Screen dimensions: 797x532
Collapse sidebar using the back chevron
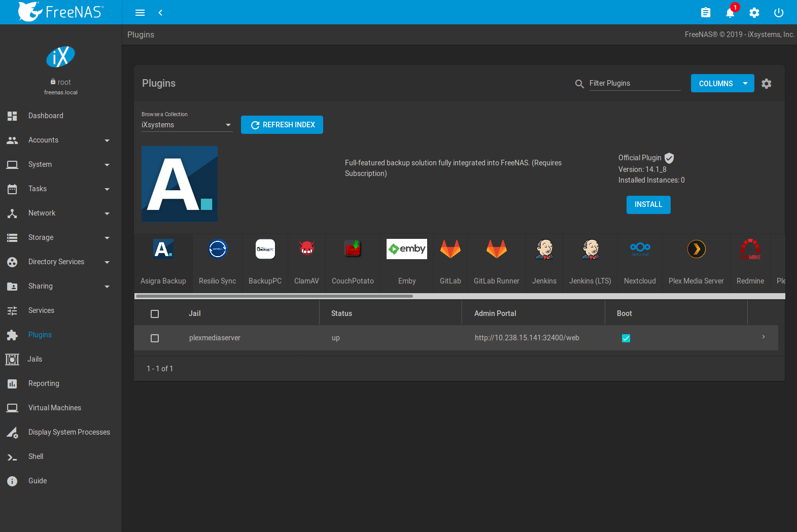(160, 13)
